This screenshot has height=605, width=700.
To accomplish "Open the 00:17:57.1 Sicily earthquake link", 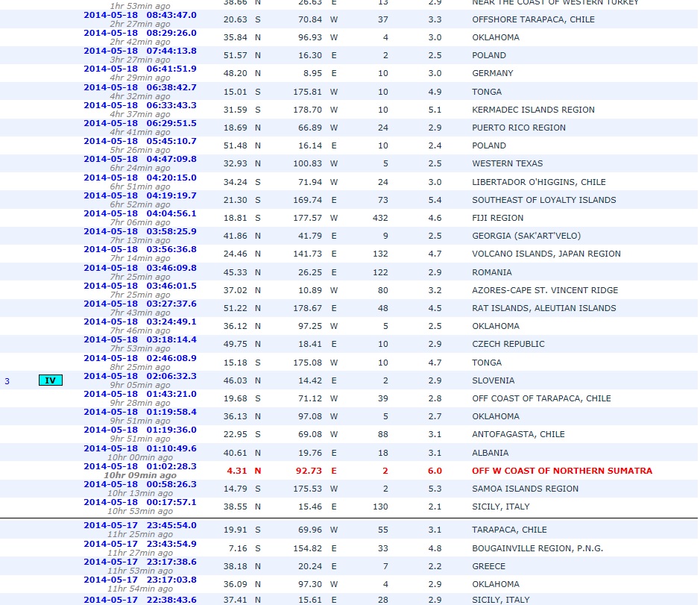I will pyautogui.click(x=139, y=502).
